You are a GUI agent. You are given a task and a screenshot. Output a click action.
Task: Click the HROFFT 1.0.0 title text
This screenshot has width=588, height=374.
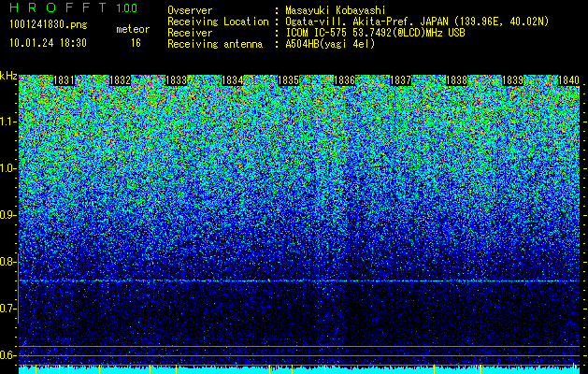coord(74,7)
